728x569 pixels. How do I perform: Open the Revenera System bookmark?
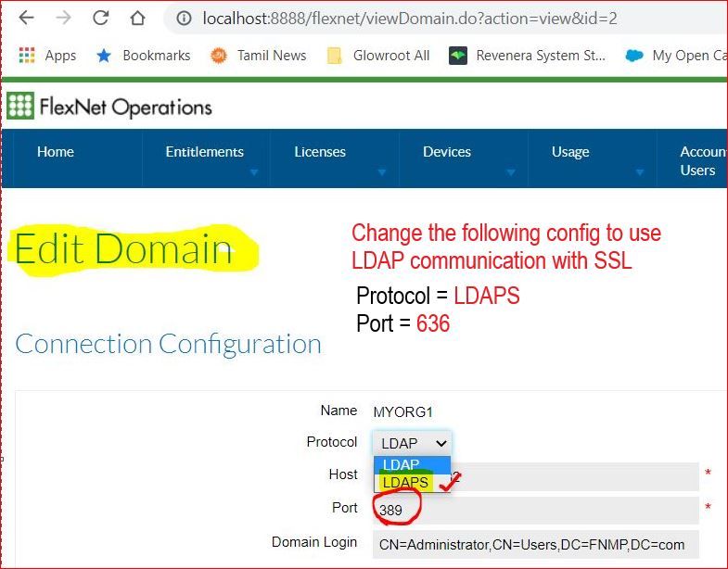click(x=528, y=56)
